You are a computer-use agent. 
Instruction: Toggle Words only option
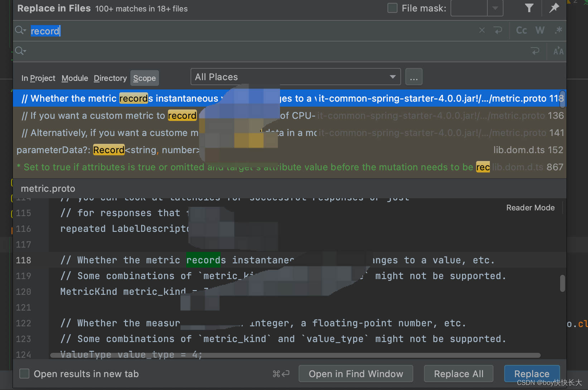coord(540,30)
